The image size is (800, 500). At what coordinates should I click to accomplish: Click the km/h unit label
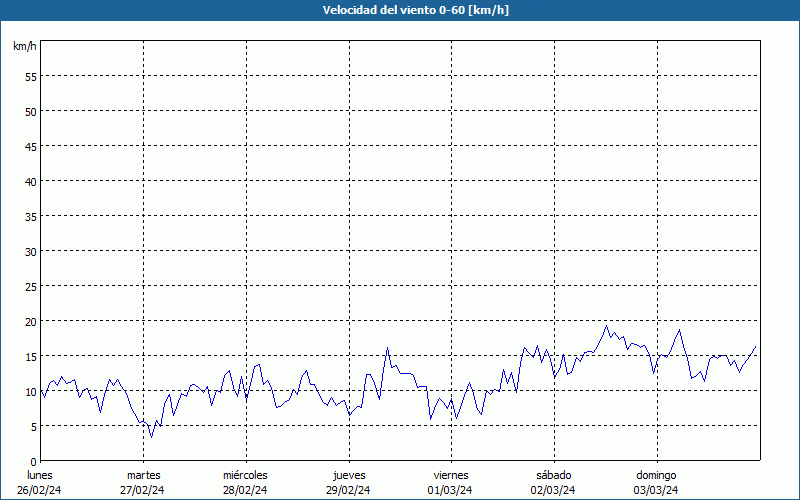pos(25,47)
